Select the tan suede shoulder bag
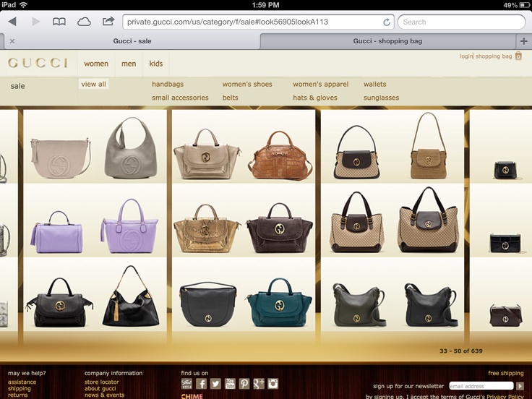 [x=428, y=145]
